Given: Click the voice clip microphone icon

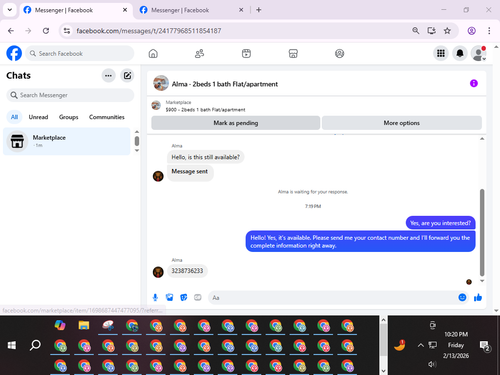Looking at the screenshot, I should (155, 297).
